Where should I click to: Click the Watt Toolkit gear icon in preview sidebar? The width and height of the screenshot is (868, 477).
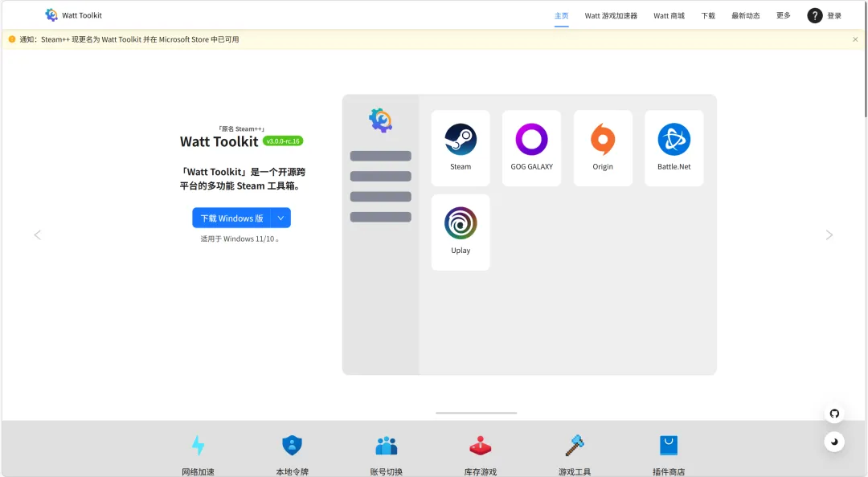click(381, 120)
